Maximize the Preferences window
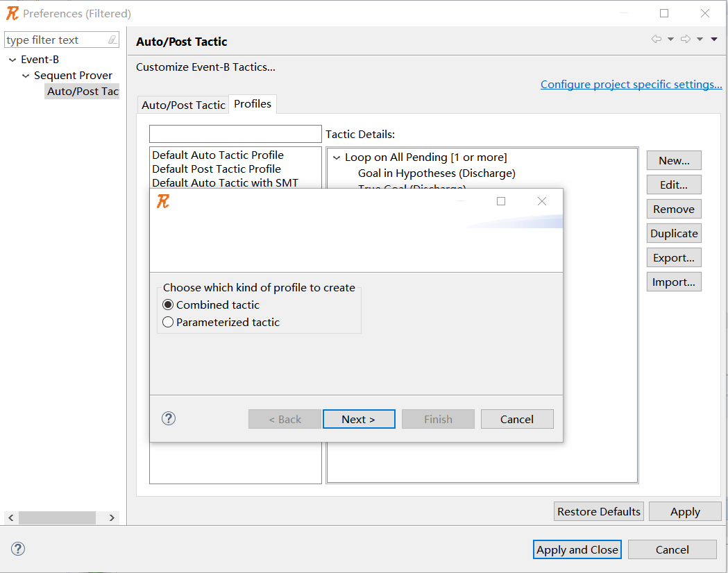 tap(664, 13)
